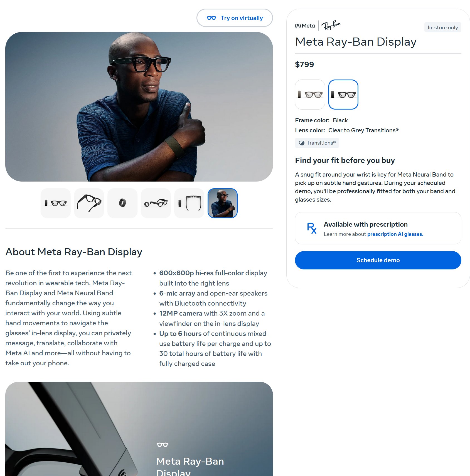Click the main product photo of model
The image size is (470, 476).
pos(139,107)
